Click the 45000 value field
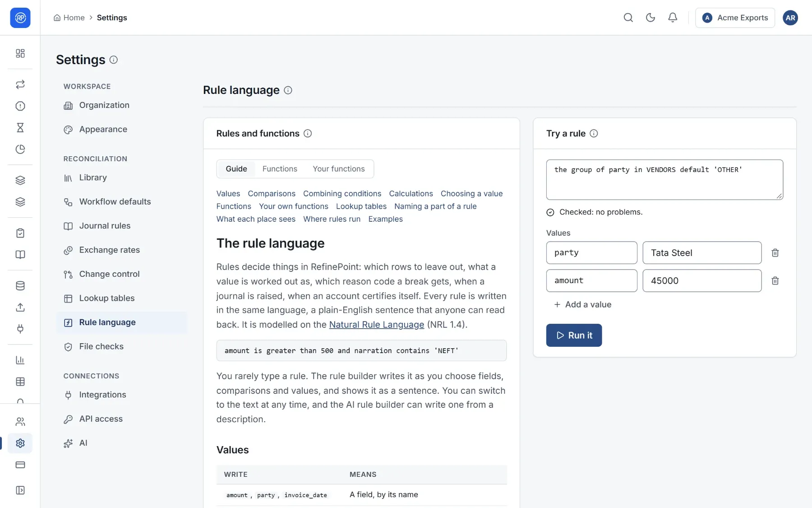Image resolution: width=812 pixels, height=508 pixels. [702, 281]
